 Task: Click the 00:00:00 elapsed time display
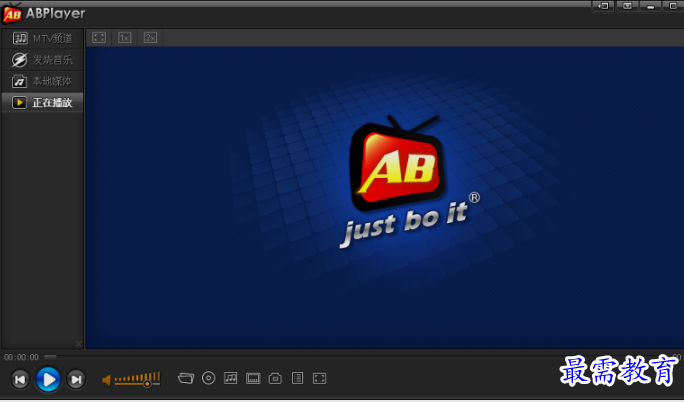[x=21, y=358]
